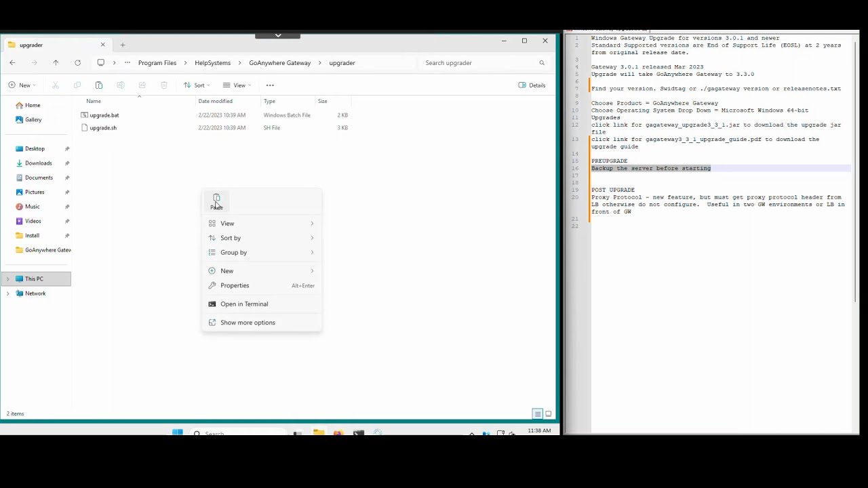The height and width of the screenshot is (488, 868).
Task: Open GoAnywhere Gateway folder in sidebar
Action: 42,250
